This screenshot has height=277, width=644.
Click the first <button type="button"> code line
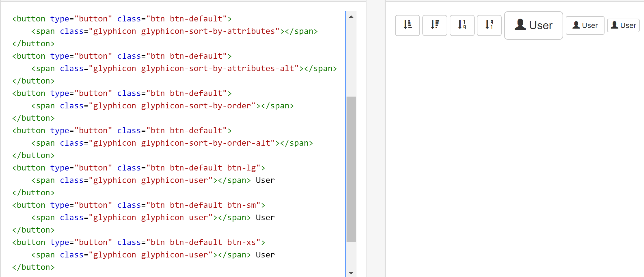[x=122, y=19]
